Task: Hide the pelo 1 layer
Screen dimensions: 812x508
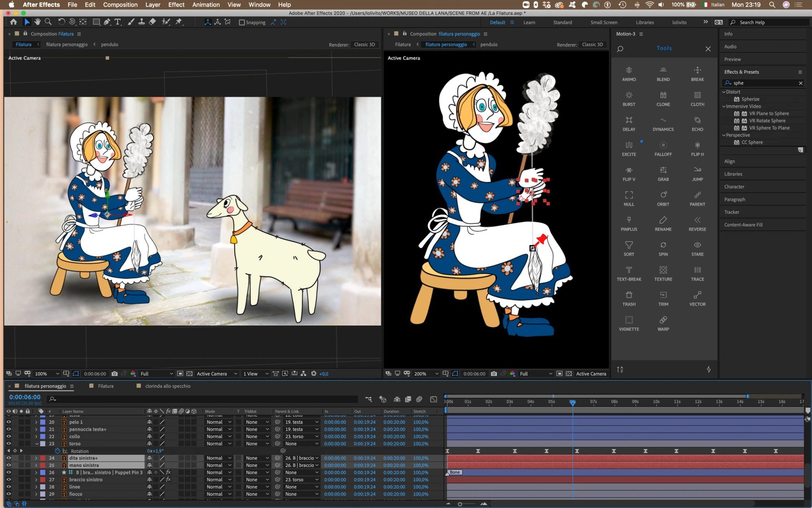Action: click(x=9, y=422)
